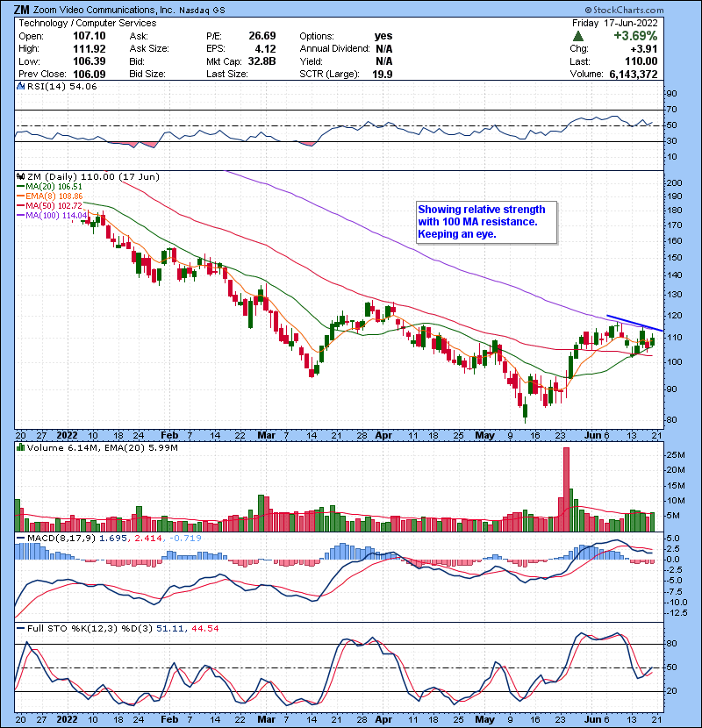Click the Technology / Computer Services sector text
702x728 pixels.
88,23
